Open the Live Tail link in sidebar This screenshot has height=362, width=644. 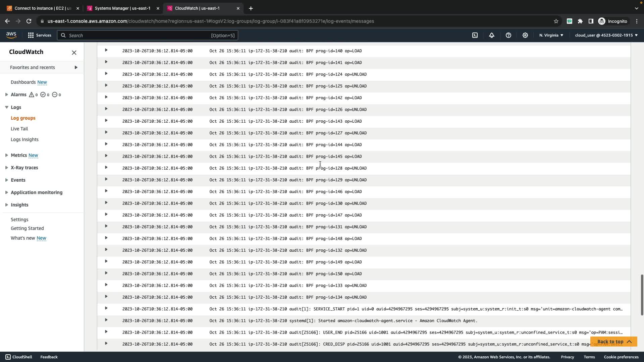19,129
